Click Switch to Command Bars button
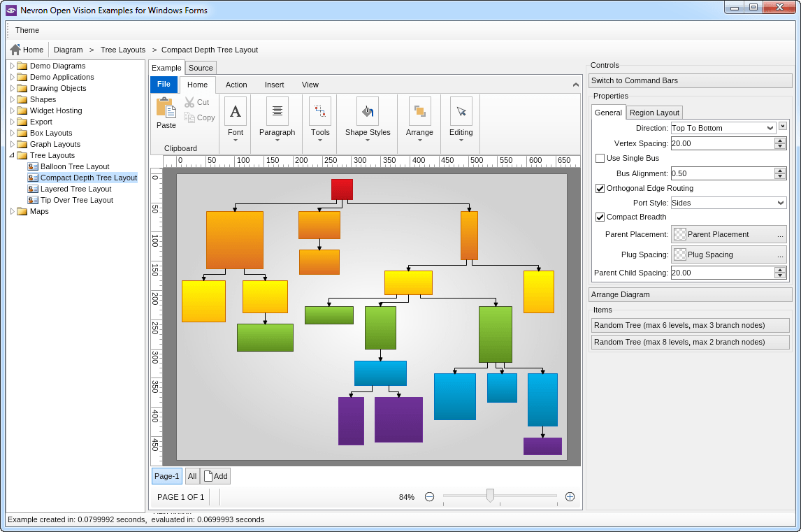 point(690,81)
